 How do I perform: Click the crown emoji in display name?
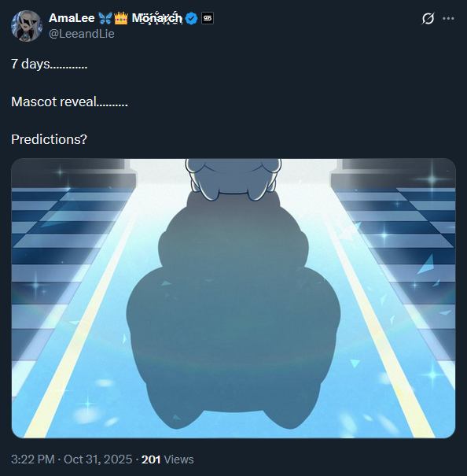(x=121, y=18)
